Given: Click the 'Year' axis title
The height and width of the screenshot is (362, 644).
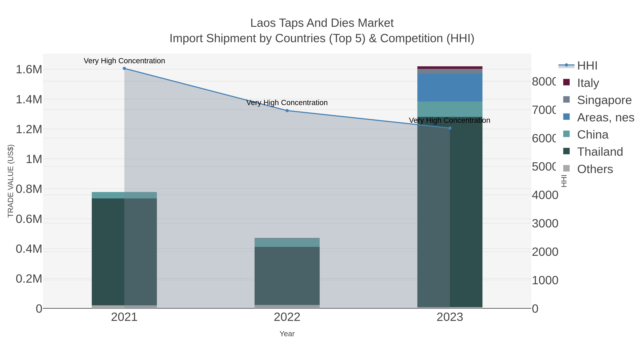Looking at the screenshot, I should 287,334.
